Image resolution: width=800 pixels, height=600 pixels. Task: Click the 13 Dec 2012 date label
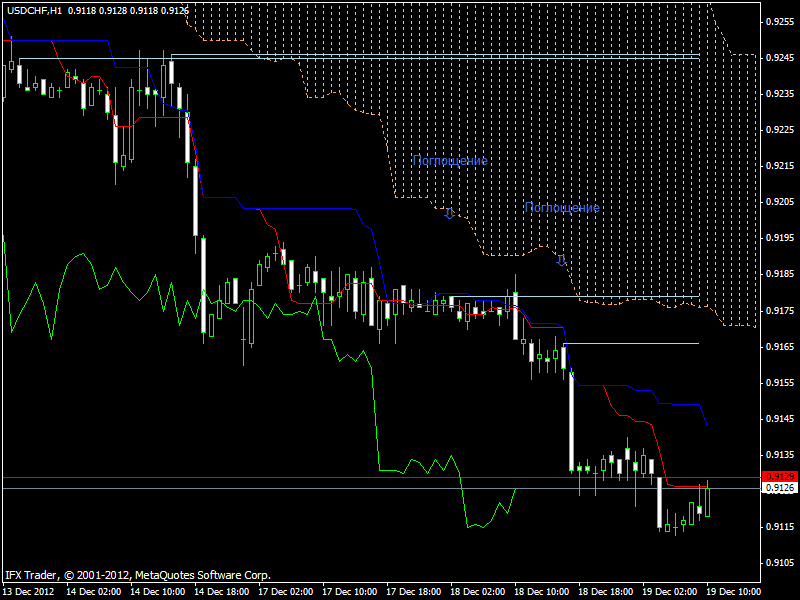29,591
